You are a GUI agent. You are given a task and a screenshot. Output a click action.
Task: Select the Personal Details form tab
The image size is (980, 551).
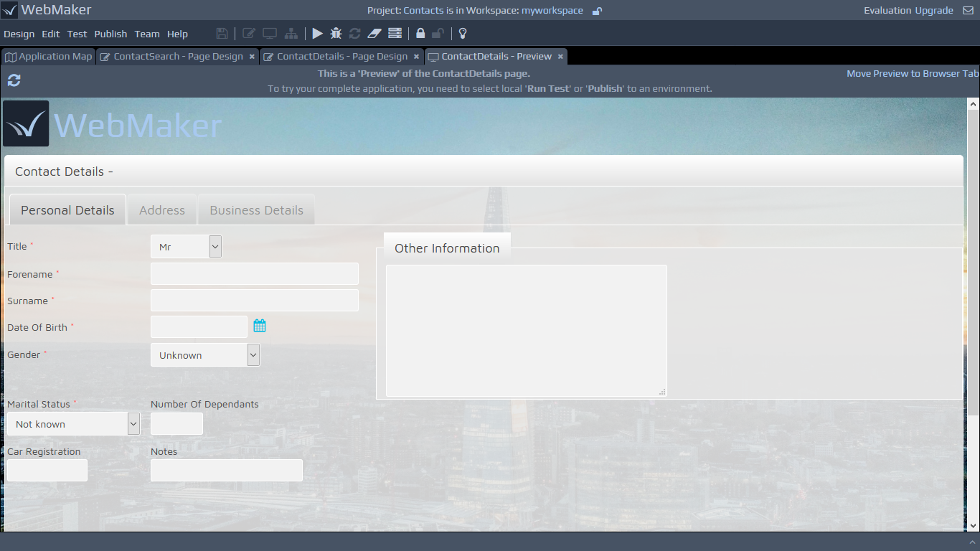67,210
